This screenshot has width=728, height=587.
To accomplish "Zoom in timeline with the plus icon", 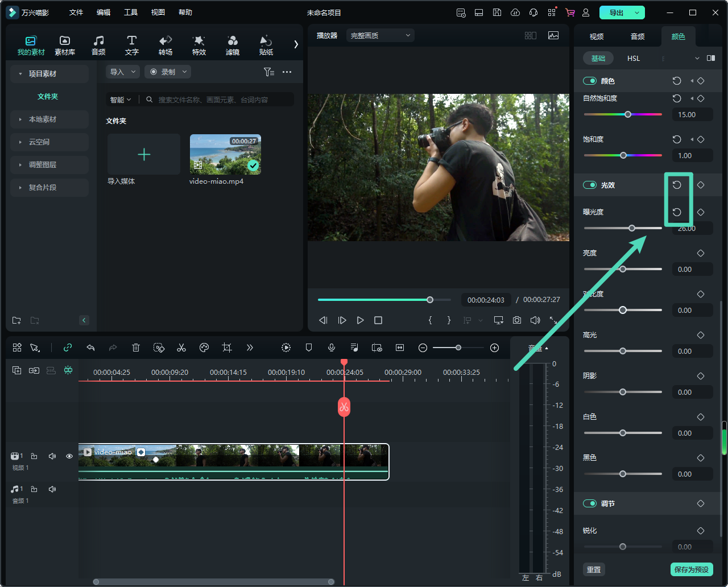I will pos(495,348).
